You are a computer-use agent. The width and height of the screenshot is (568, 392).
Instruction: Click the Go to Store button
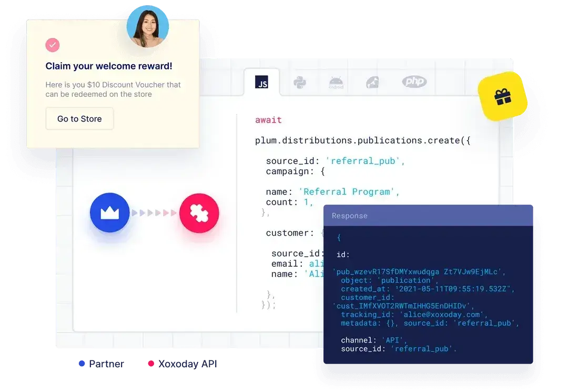pyautogui.click(x=79, y=118)
